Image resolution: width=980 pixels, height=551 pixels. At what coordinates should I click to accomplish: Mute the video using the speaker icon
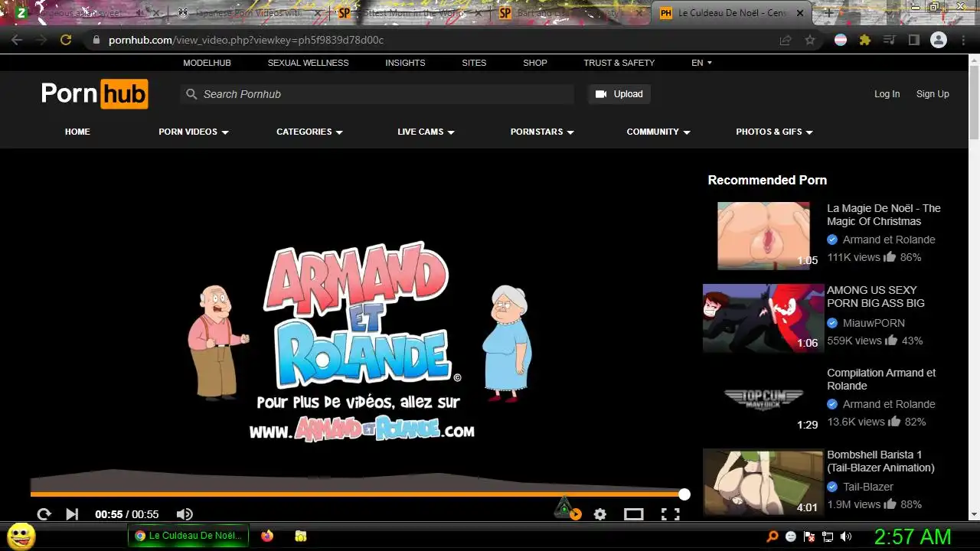185,514
